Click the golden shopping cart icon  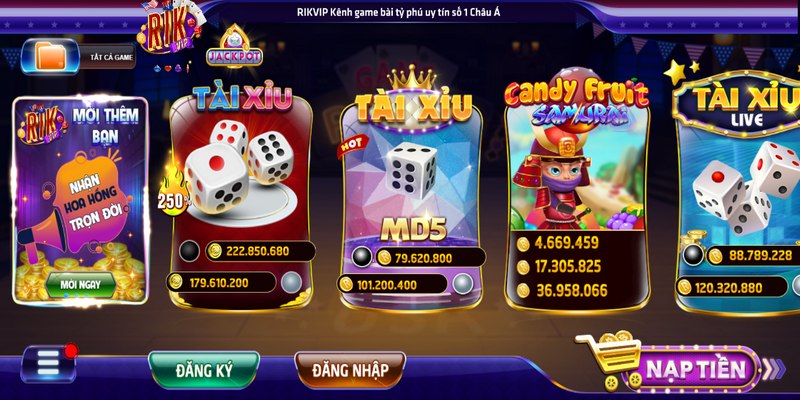click(610, 358)
